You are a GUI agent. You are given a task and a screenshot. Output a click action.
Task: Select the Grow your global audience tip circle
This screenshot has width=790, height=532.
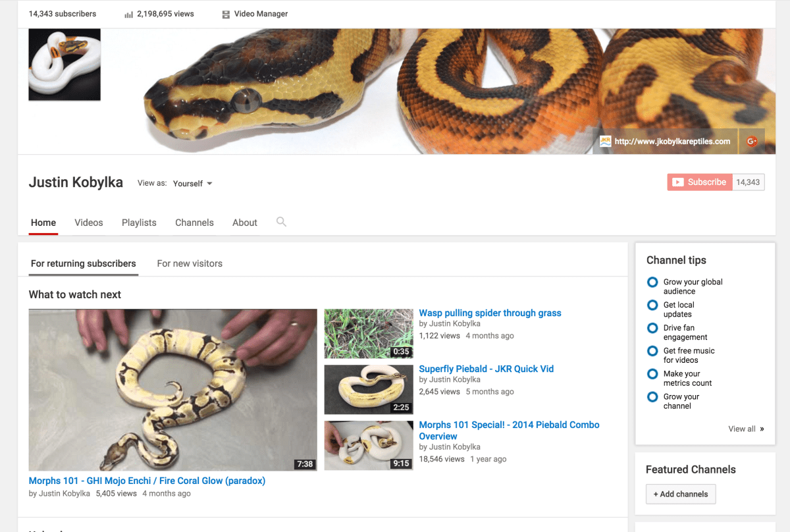coord(652,282)
